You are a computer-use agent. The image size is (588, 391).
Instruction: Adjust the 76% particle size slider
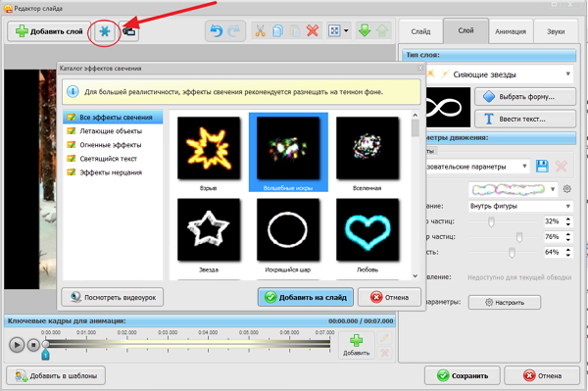tap(519, 237)
